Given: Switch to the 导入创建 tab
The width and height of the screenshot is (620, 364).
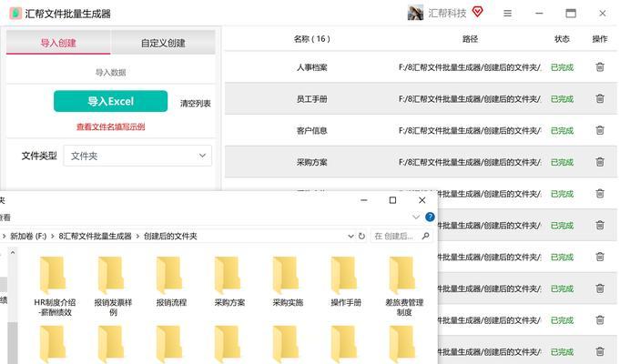Looking at the screenshot, I should tap(58, 42).
